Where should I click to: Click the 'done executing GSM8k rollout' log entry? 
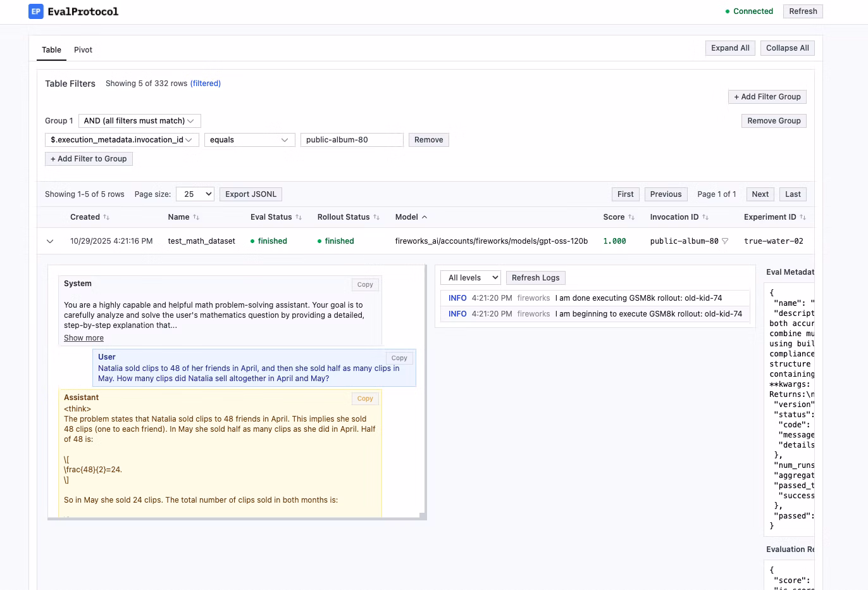point(595,298)
